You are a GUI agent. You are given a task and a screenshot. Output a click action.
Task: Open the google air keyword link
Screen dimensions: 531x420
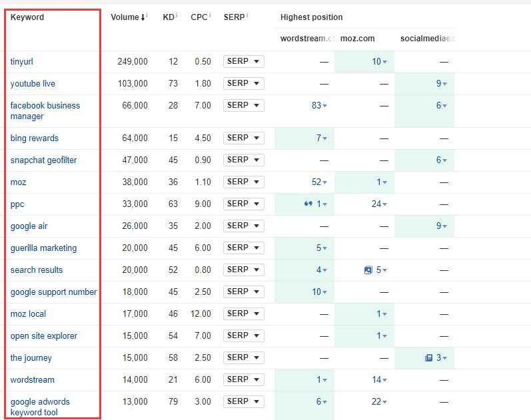[x=29, y=226]
